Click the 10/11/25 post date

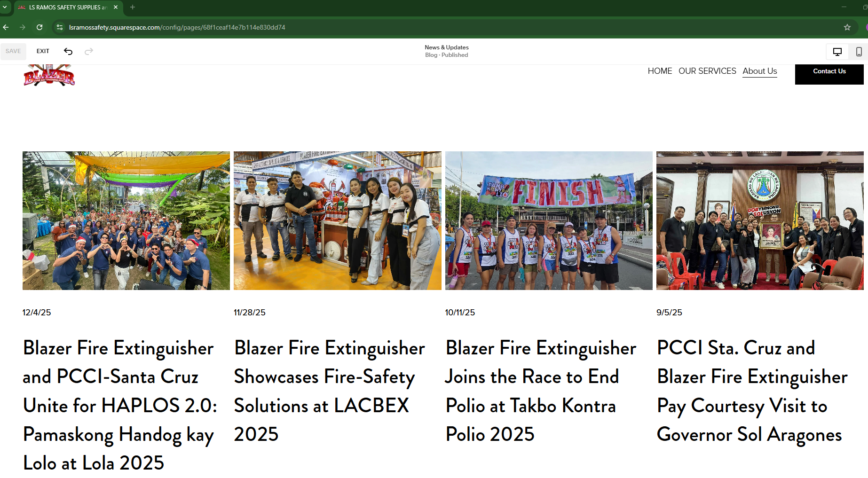[460, 313]
